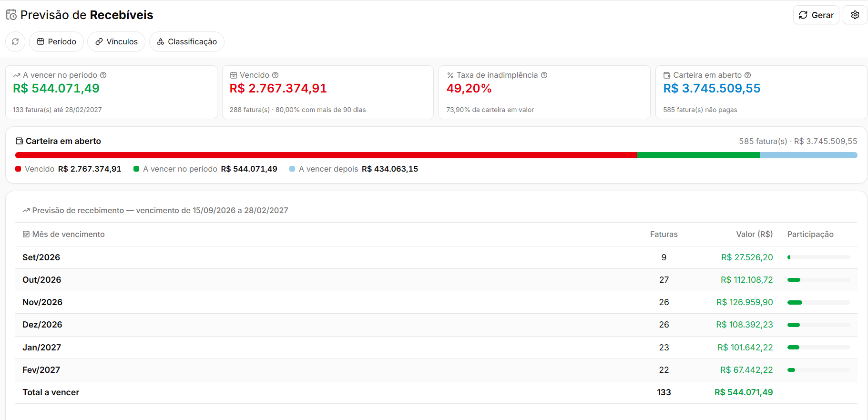Image resolution: width=868 pixels, height=420 pixels.
Task: Click the 'R$ 2.767.374,91' amount on the Vencido card
Action: tap(278, 88)
